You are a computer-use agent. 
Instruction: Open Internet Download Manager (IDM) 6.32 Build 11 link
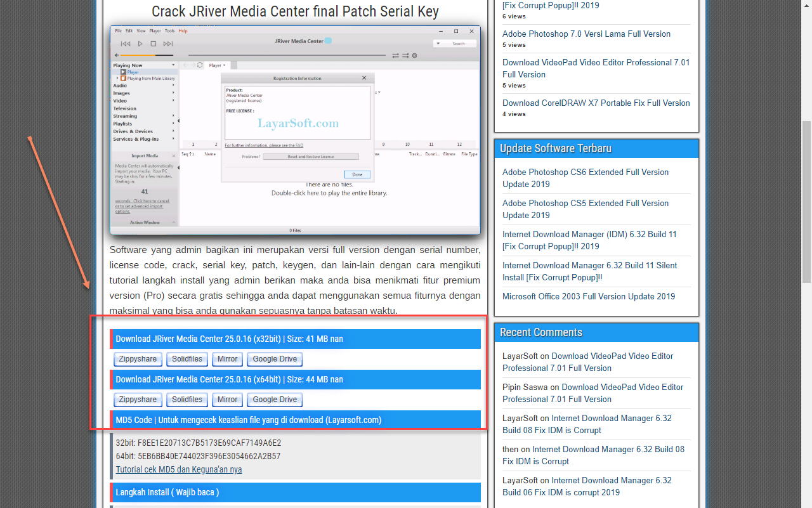589,240
